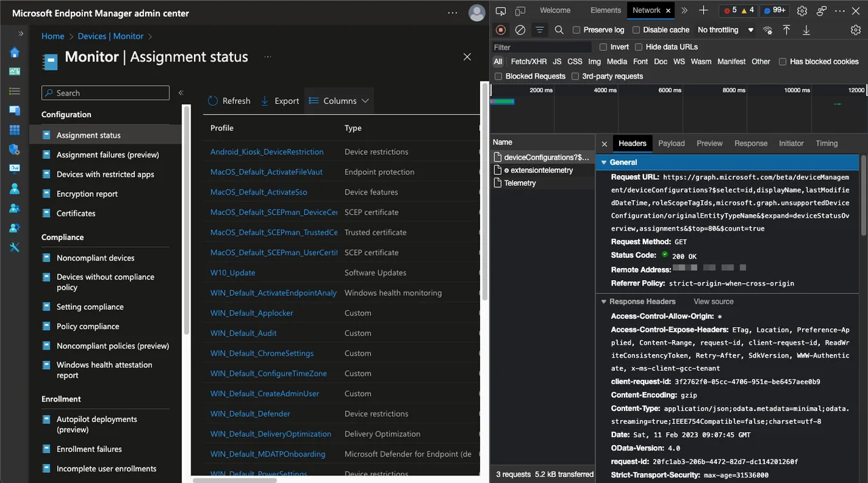Tick Has blocked cookies checkbox

[x=783, y=62]
